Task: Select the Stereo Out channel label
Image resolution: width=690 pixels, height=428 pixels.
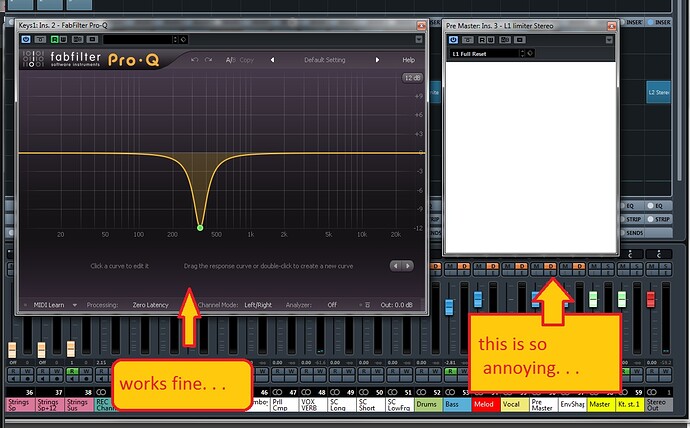Action: (x=659, y=405)
